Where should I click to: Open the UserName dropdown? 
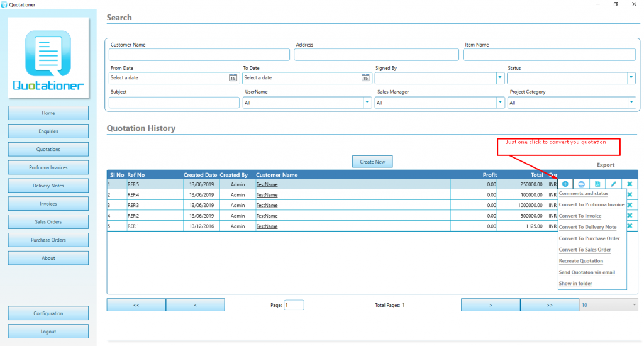[x=367, y=103]
